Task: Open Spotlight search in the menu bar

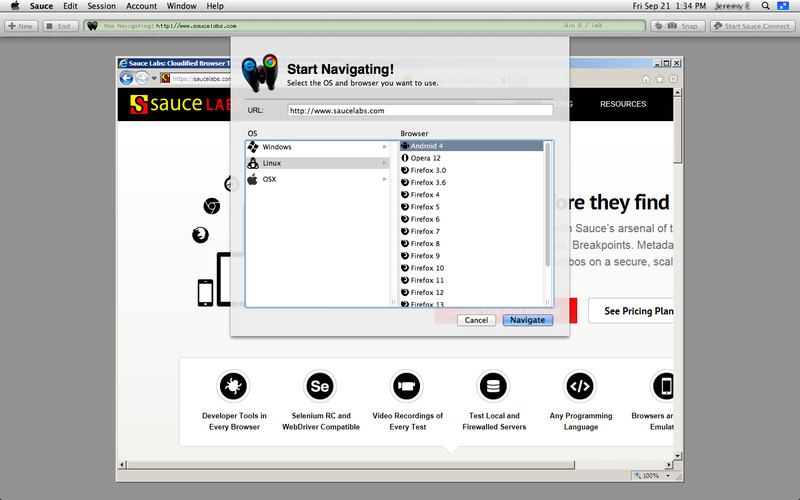Action: click(x=765, y=6)
